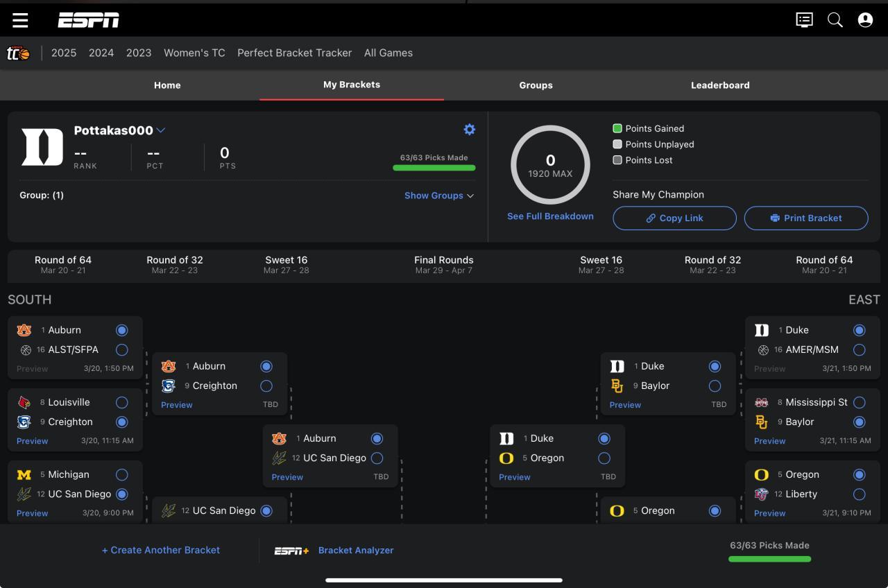Expand the Pottakas000 bracket name dropdown
This screenshot has width=888, height=588.
coord(161,130)
